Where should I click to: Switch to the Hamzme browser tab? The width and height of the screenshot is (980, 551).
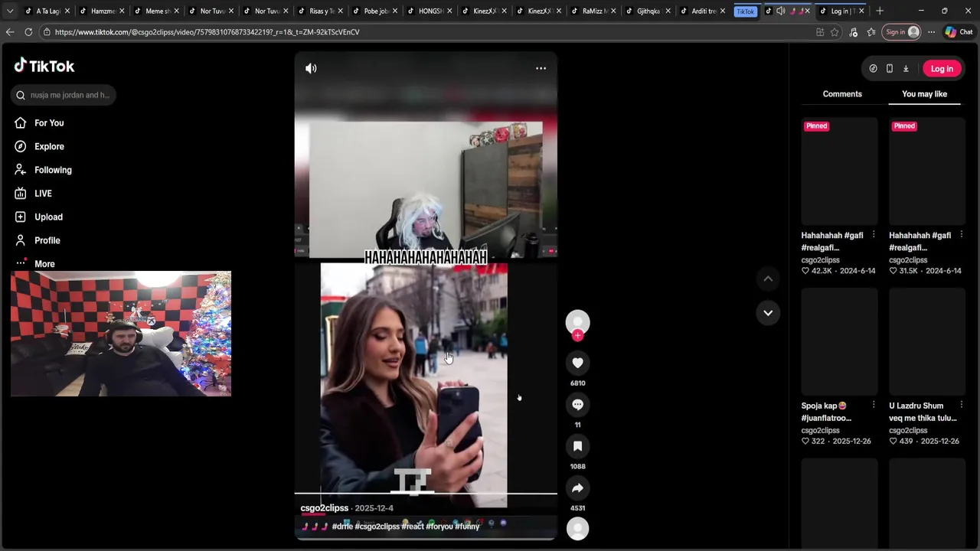click(100, 11)
